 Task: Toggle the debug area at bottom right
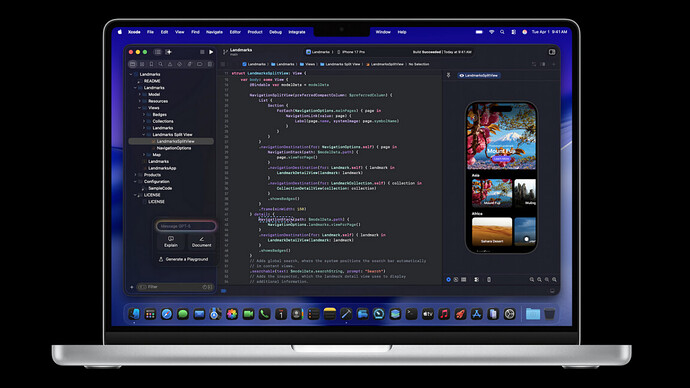552,291
